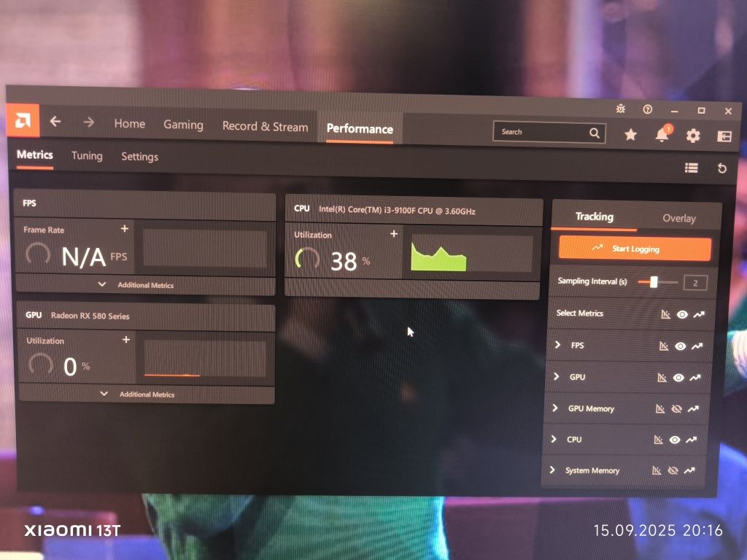Click the Frame Rate graph area
The width and height of the screenshot is (747, 560).
(x=205, y=249)
